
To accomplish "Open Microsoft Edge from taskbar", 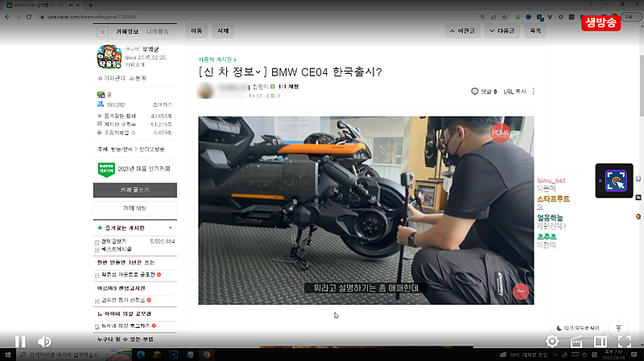I will 141,355.
